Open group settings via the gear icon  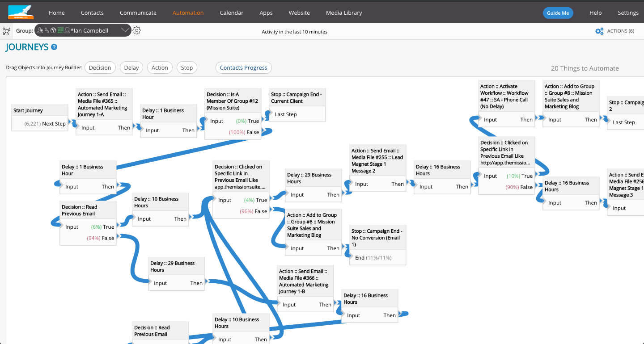[136, 30]
